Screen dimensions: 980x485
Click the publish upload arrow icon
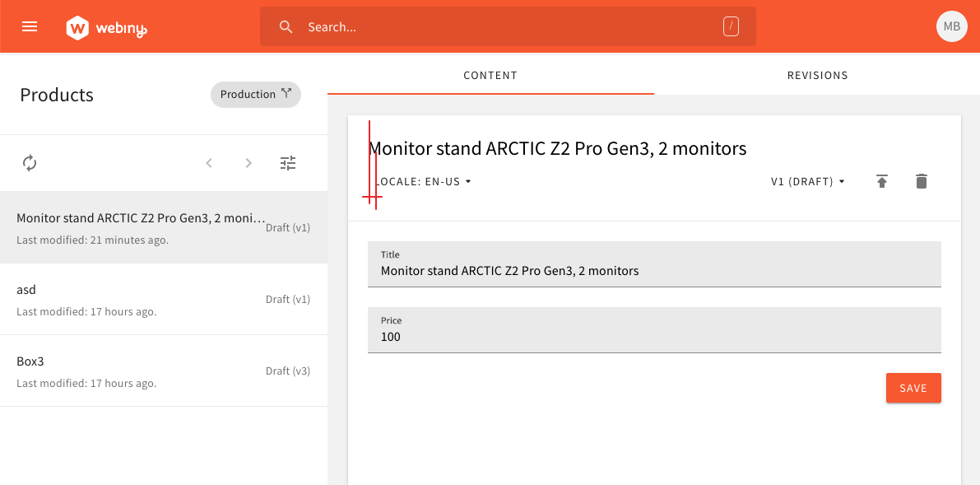pos(881,181)
